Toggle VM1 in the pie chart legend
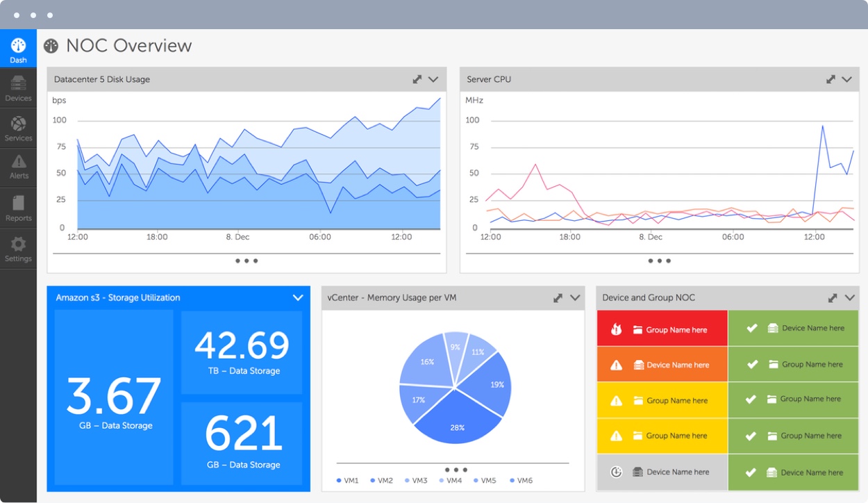The image size is (868, 503). [347, 480]
